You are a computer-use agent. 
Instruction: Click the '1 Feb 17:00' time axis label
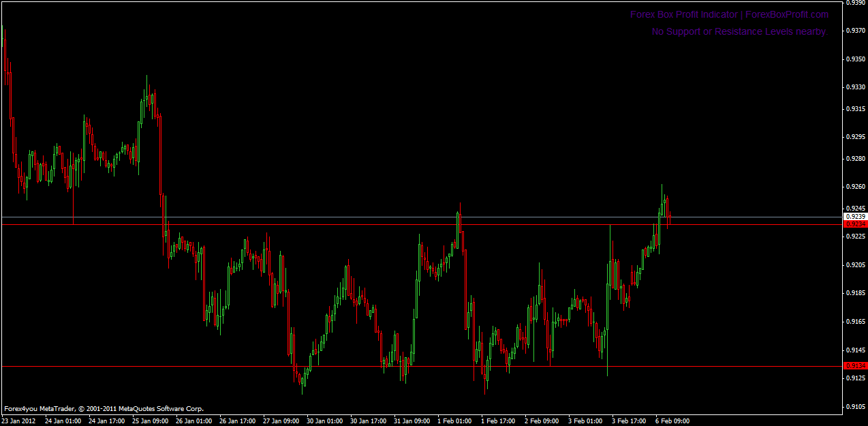(x=497, y=421)
